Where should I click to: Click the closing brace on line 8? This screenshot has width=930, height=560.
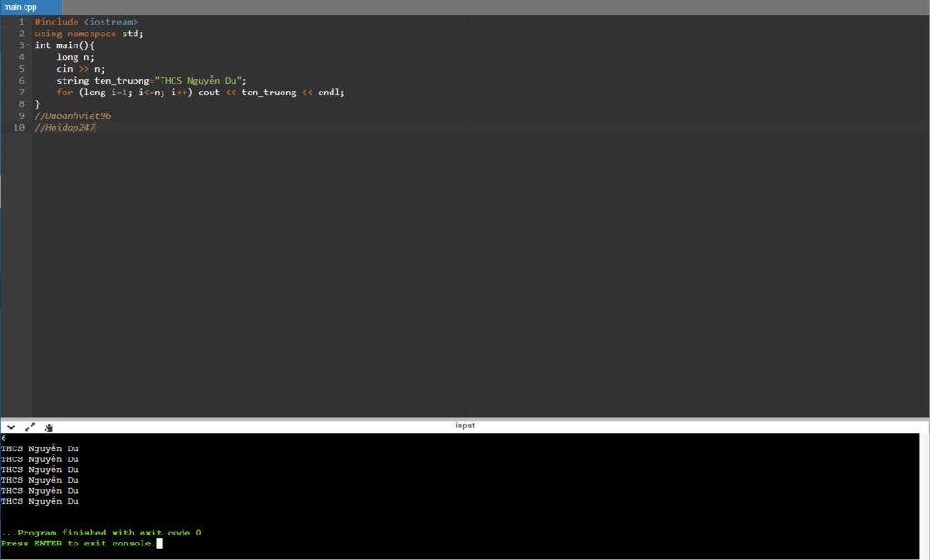tap(37, 104)
